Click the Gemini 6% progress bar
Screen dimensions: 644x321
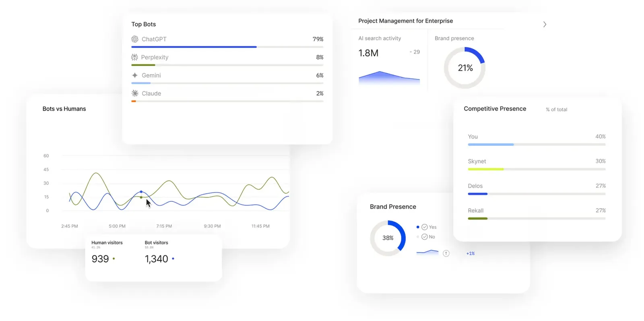pyautogui.click(x=227, y=83)
